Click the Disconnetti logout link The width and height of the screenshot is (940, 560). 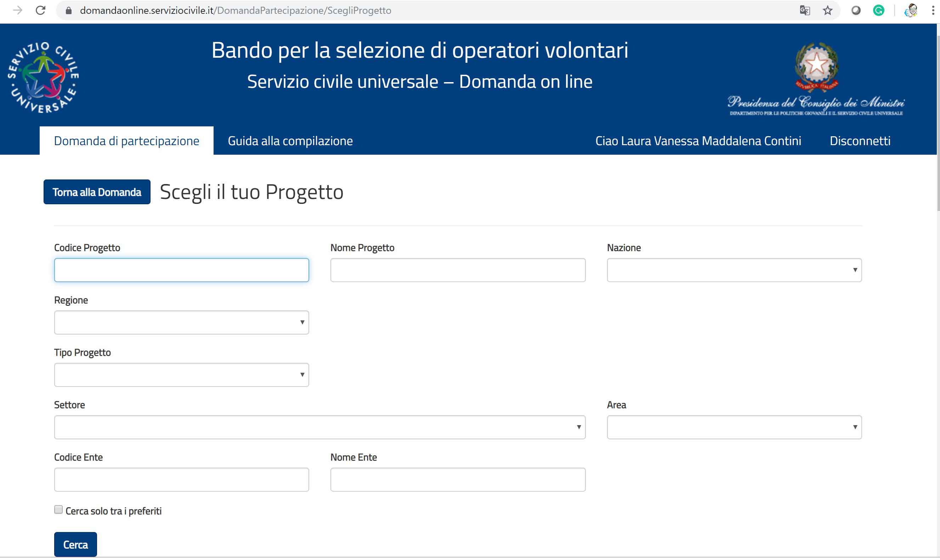(x=860, y=141)
